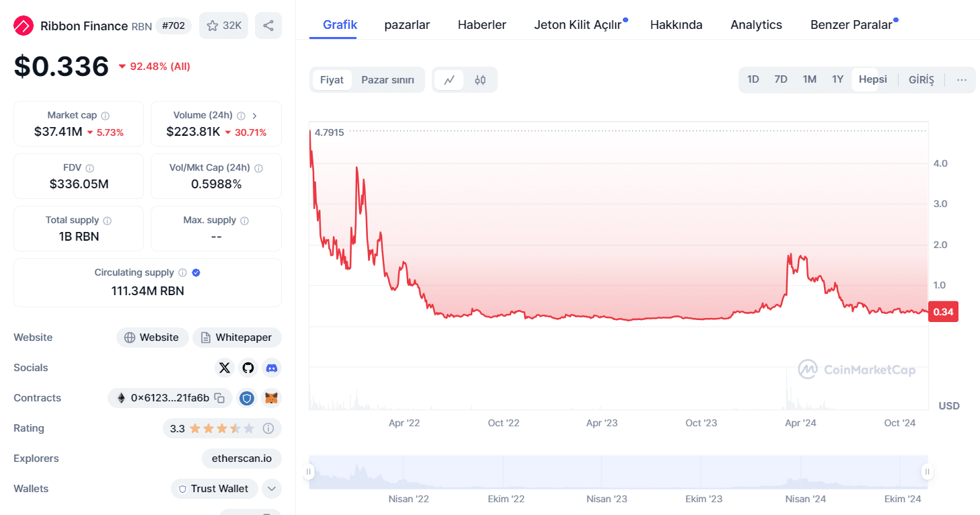Screen dimensions: 980x515
Task: Click the $37.41M market cap value
Action: pos(58,132)
